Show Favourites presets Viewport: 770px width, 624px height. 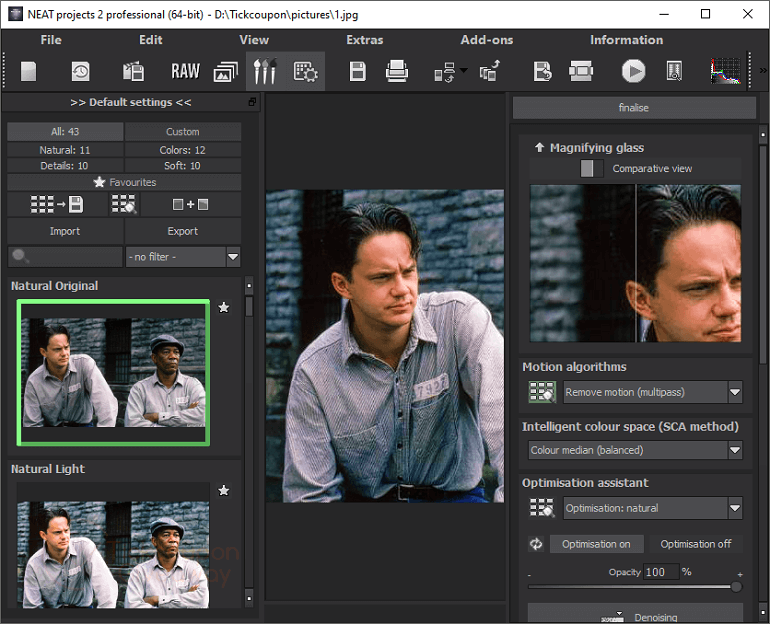click(124, 182)
